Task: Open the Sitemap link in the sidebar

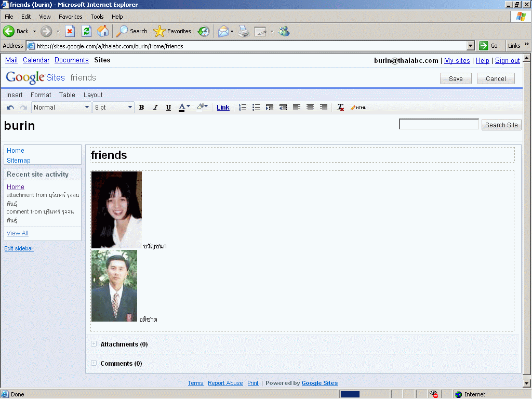Action: tap(19, 161)
